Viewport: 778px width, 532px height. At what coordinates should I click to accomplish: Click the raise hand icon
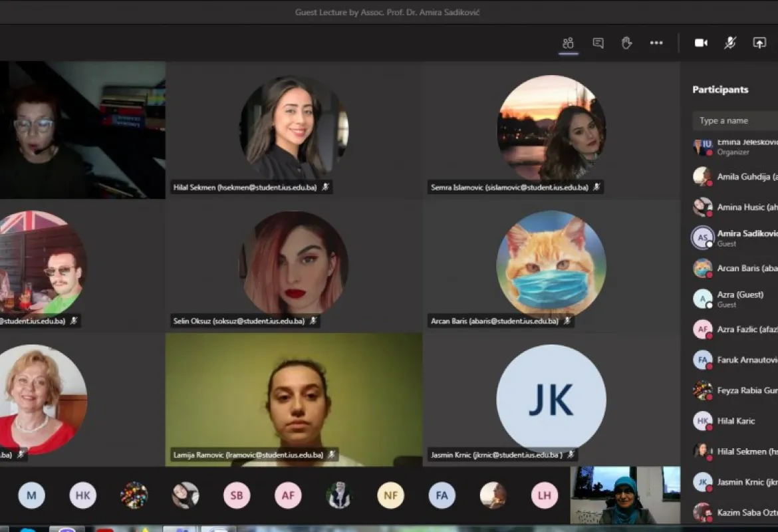point(626,43)
